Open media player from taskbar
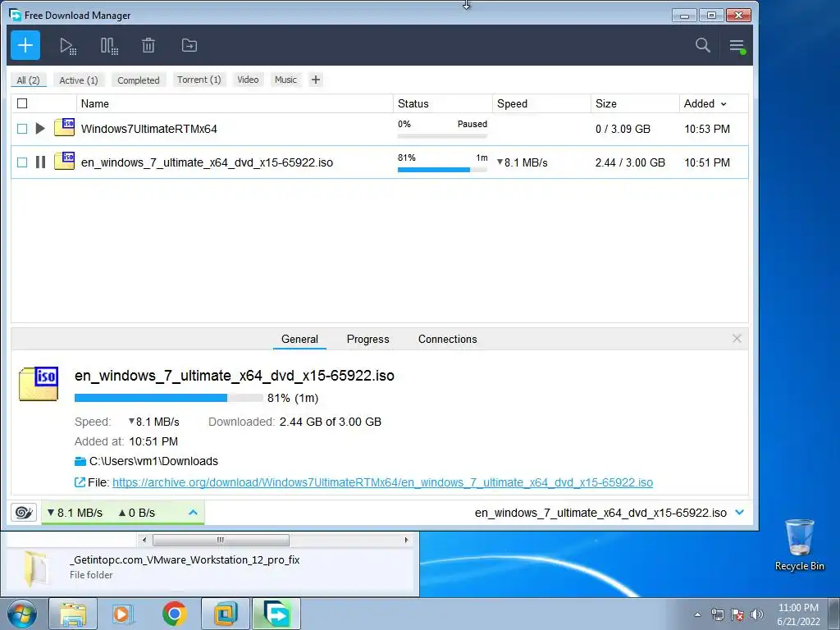The image size is (840, 630). point(123,614)
